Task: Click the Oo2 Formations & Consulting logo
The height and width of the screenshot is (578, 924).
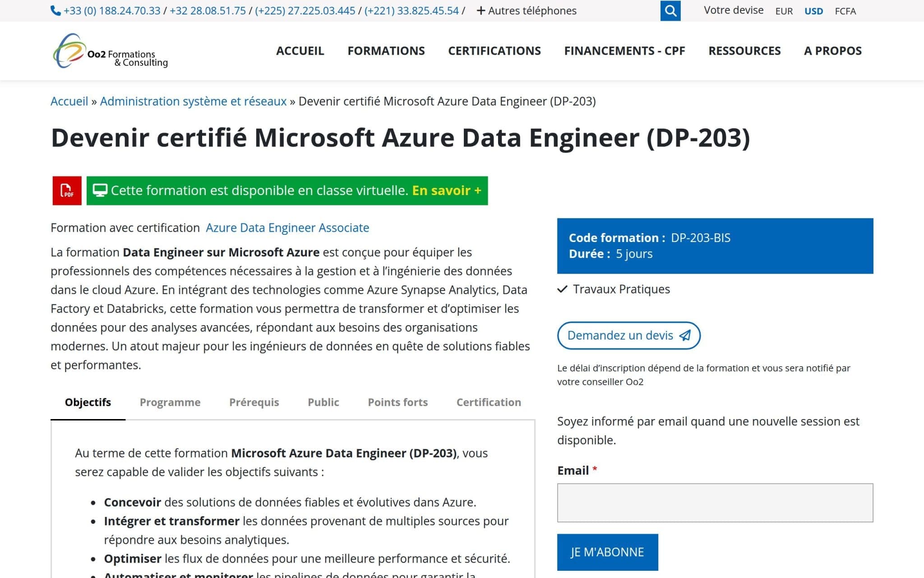Action: [110, 51]
